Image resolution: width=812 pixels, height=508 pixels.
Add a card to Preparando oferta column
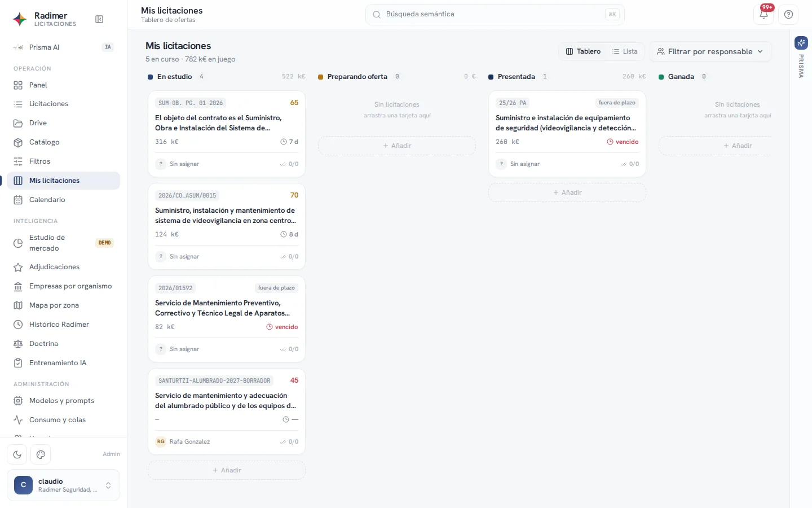tap(397, 146)
